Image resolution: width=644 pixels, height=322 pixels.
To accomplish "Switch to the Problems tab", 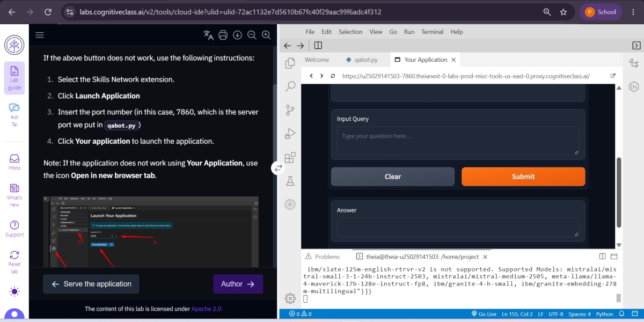I will pos(323,257).
